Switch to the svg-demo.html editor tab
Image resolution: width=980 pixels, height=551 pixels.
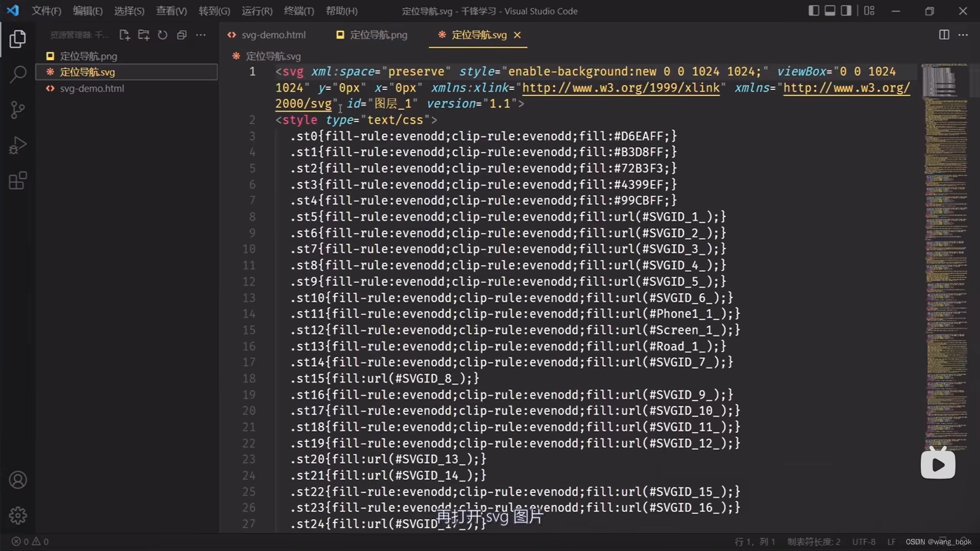tap(273, 35)
